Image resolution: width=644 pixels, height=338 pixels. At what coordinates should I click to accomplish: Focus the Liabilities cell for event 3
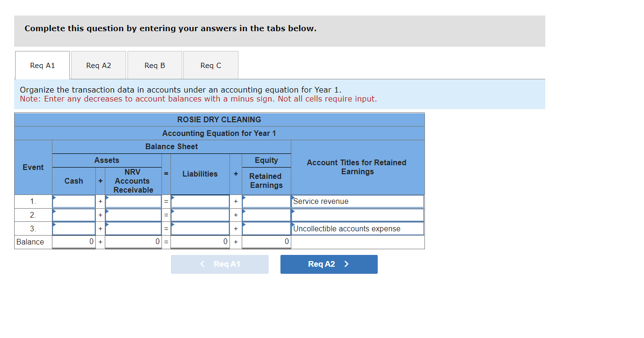pyautogui.click(x=200, y=229)
